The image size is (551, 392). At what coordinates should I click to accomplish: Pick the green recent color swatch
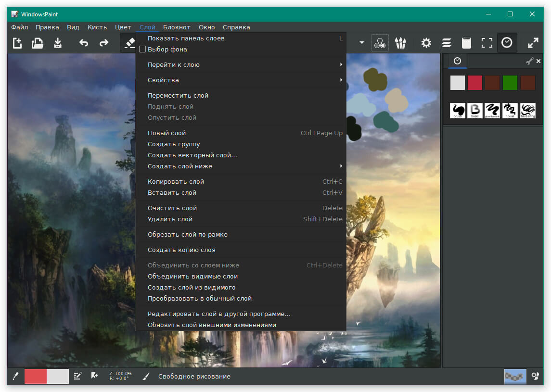[x=510, y=83]
